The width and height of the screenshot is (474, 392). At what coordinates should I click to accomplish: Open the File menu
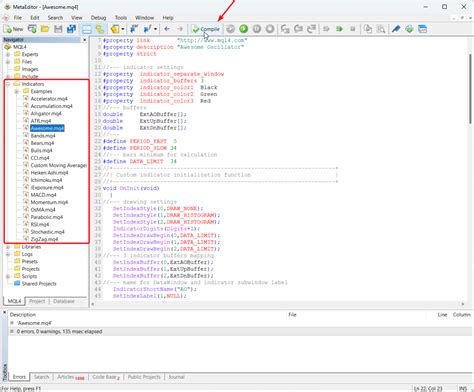point(18,18)
